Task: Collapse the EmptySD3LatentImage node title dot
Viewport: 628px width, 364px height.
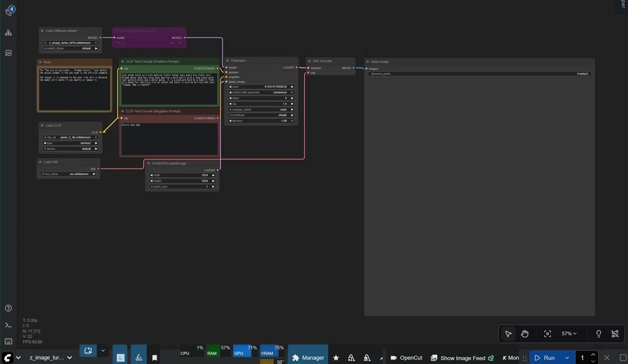Action: coord(149,163)
